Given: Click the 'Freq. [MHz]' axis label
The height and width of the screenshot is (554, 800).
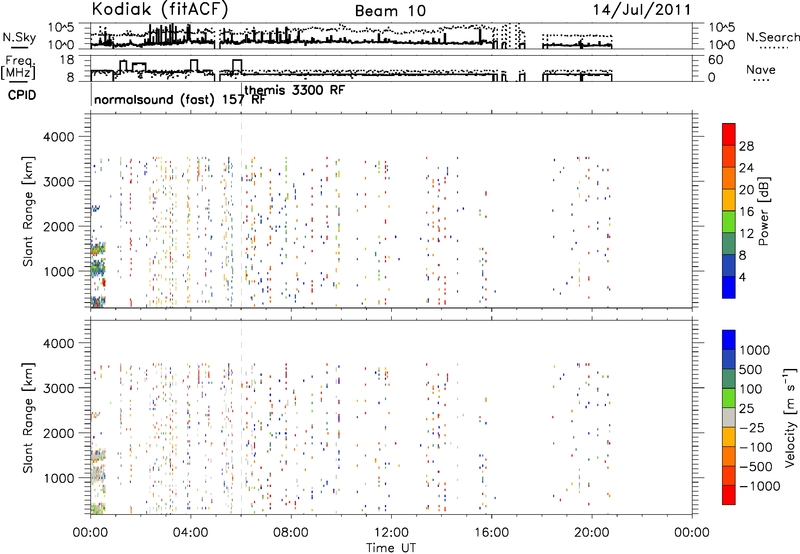Looking at the screenshot, I should (x=19, y=69).
